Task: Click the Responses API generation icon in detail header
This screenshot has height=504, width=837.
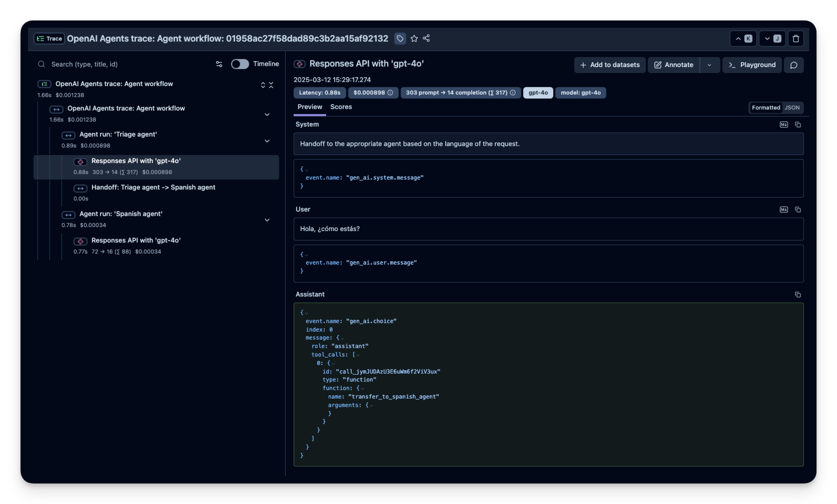Action: click(300, 64)
